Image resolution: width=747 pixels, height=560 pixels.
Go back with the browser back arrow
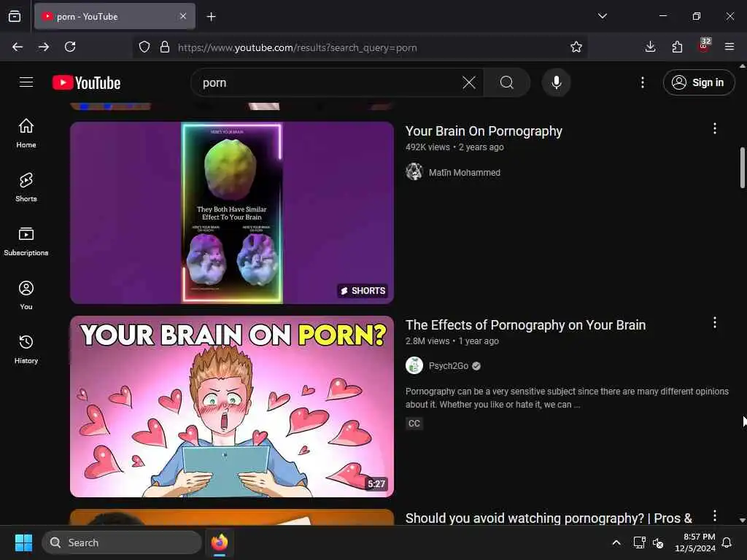[18, 47]
